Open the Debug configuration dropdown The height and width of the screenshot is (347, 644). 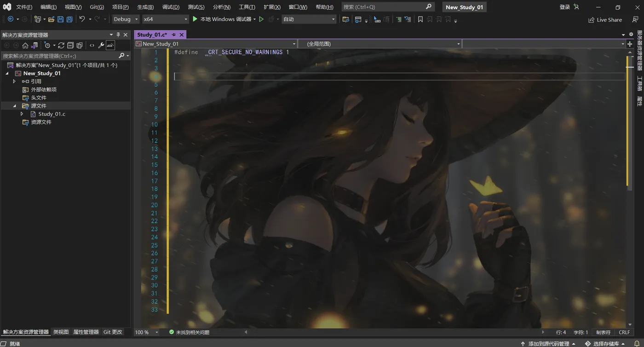(x=126, y=19)
